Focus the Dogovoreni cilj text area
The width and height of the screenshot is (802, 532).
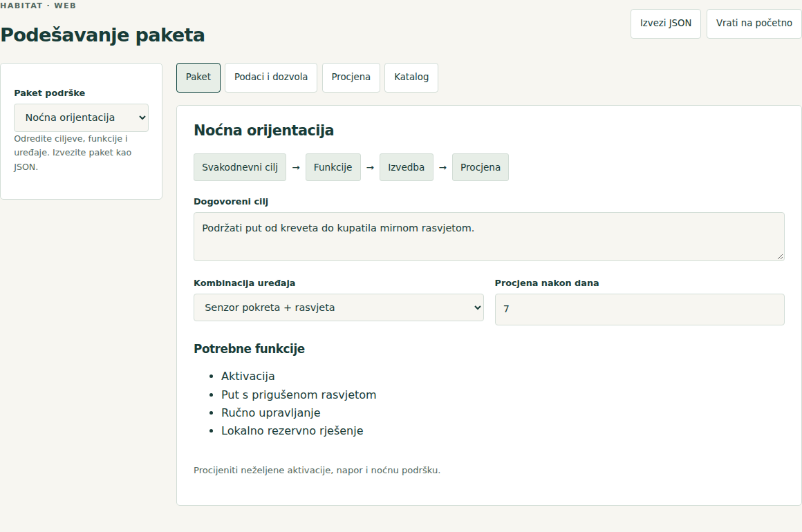[x=489, y=236]
